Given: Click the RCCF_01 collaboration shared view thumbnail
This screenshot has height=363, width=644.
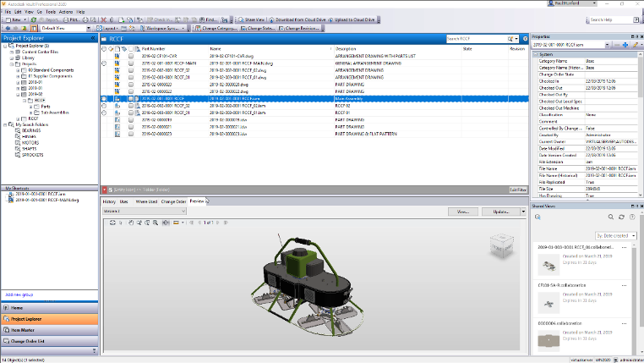Looking at the screenshot, I should (x=548, y=265).
